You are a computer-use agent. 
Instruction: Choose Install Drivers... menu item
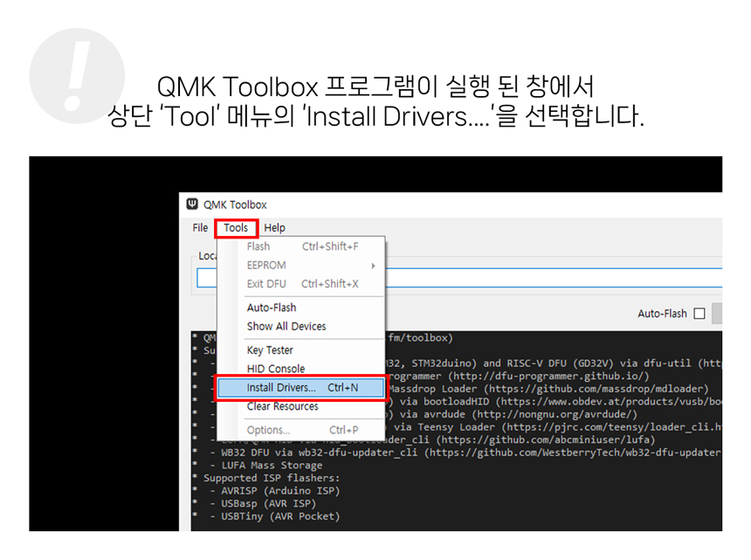(300, 388)
